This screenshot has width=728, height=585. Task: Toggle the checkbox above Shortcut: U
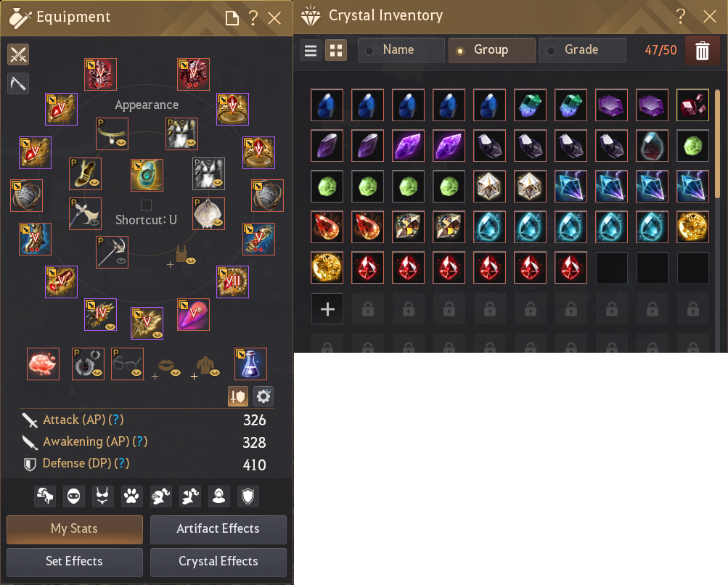click(x=146, y=205)
